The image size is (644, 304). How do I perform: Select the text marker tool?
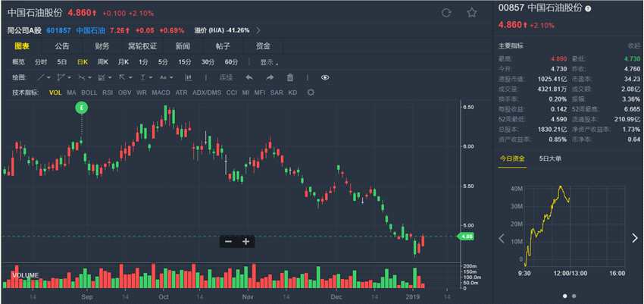143,77
